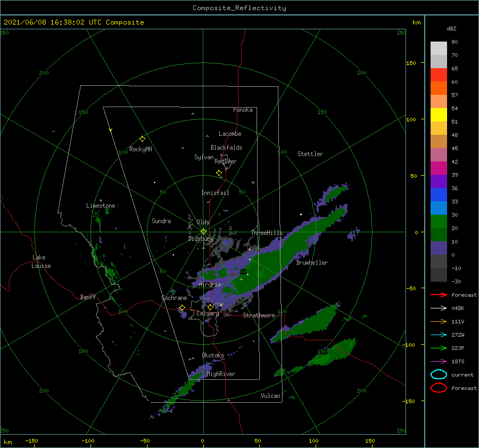Click the Airdrie city label
This screenshot has width=479, height=448.
(x=210, y=284)
